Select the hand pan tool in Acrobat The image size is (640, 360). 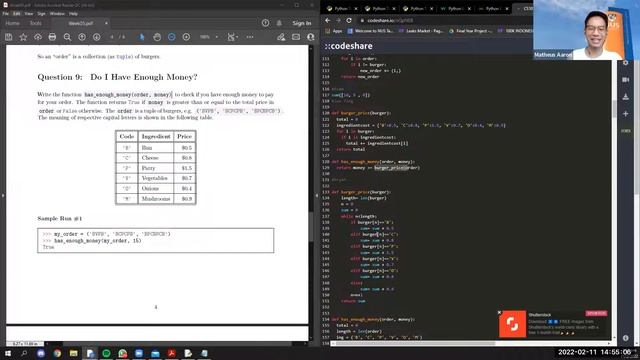(x=157, y=37)
